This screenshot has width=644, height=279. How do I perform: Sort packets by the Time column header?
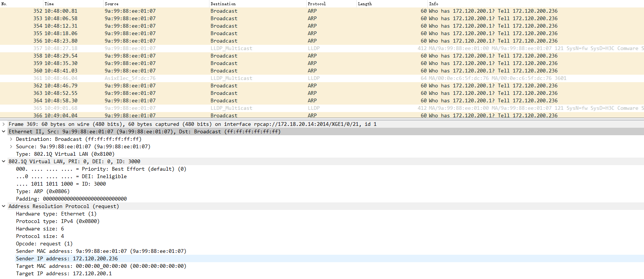[x=73, y=4]
